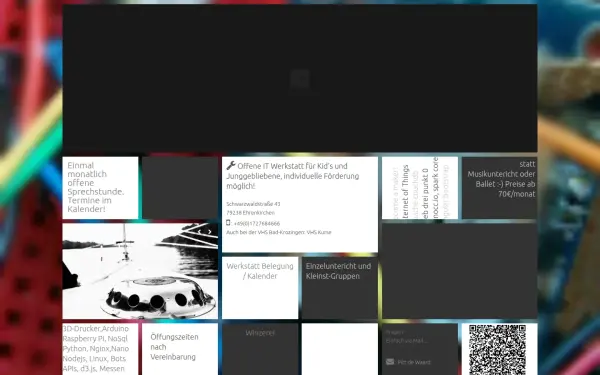Click the text '79238 Ehrenkirchen'

pos(250,213)
